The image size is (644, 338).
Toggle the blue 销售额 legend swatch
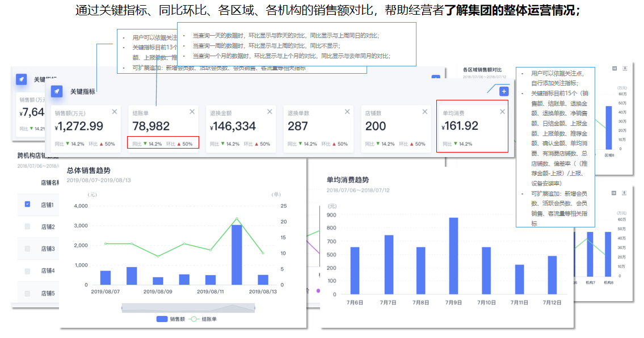click(162, 319)
